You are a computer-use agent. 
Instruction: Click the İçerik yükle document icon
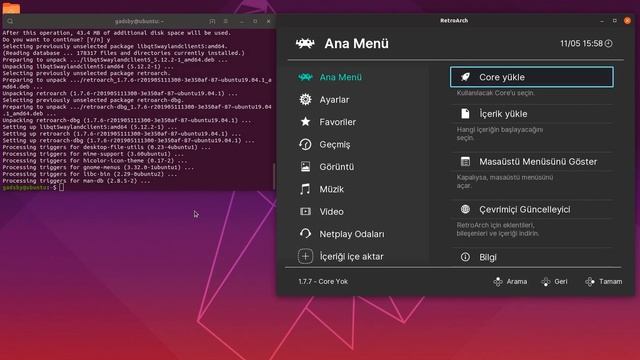pos(465,113)
